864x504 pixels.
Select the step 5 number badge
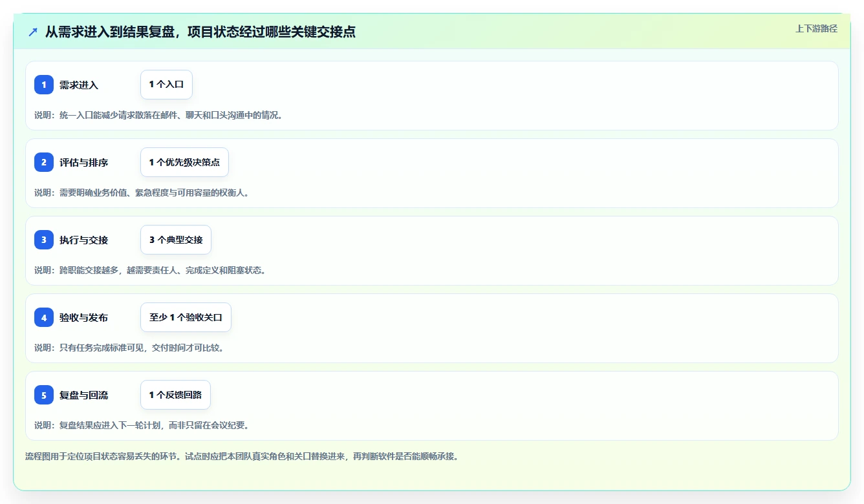(x=44, y=395)
